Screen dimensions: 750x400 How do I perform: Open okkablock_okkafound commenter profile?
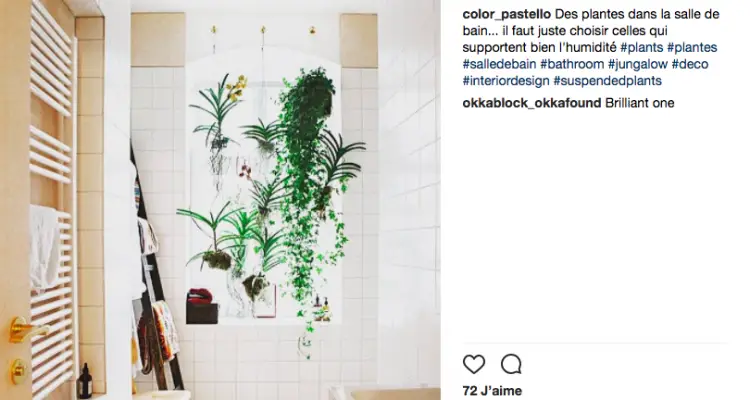[x=531, y=103]
